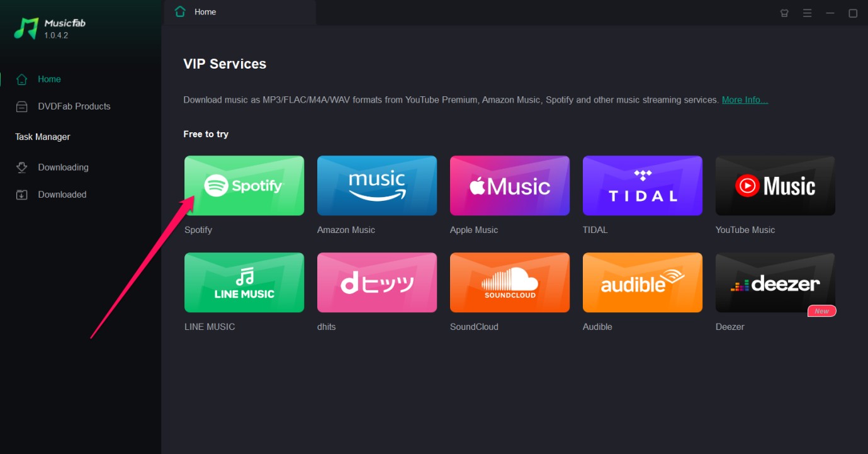Click the Amazon Music caption text
Image resolution: width=868 pixels, height=454 pixels.
point(346,230)
